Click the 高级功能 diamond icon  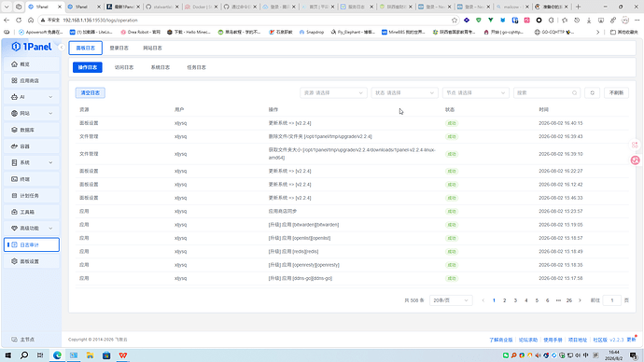[14, 229]
